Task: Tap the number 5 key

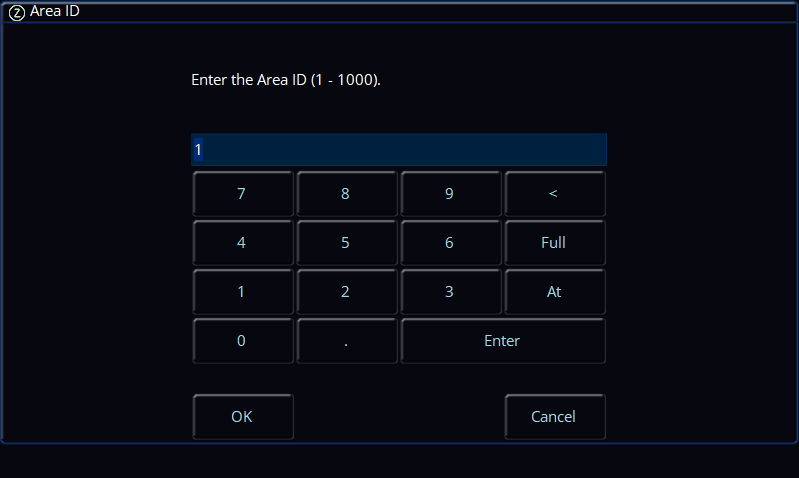Action: 347,243
